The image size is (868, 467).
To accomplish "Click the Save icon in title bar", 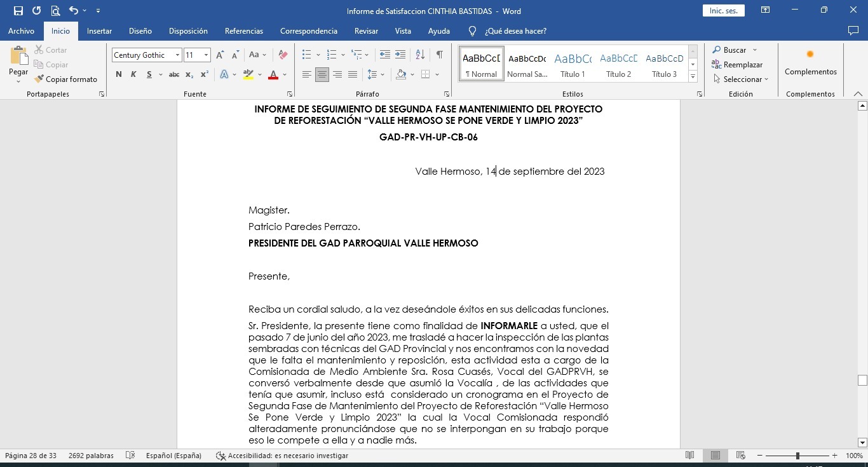I will click(x=18, y=11).
